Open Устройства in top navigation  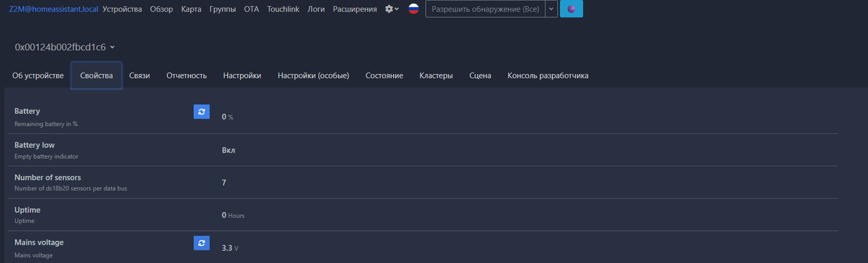[122, 9]
